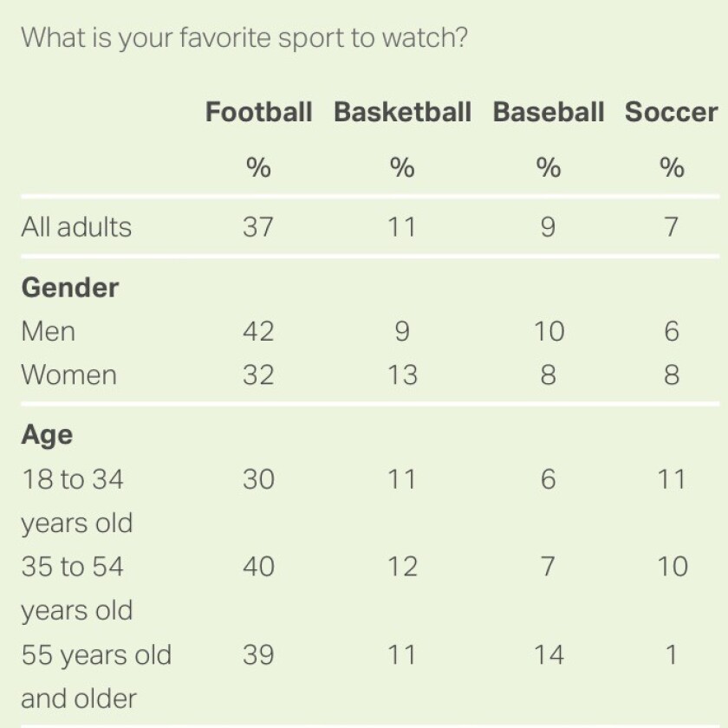Select the Football column header

(x=258, y=112)
